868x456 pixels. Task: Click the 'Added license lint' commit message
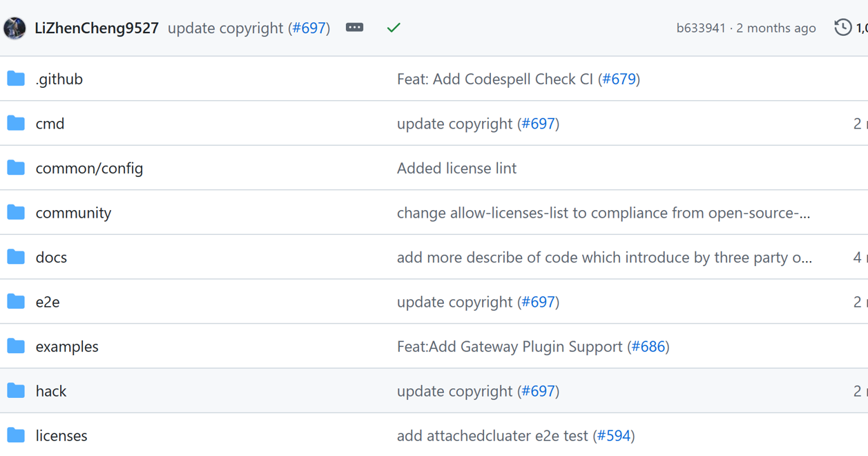(456, 168)
